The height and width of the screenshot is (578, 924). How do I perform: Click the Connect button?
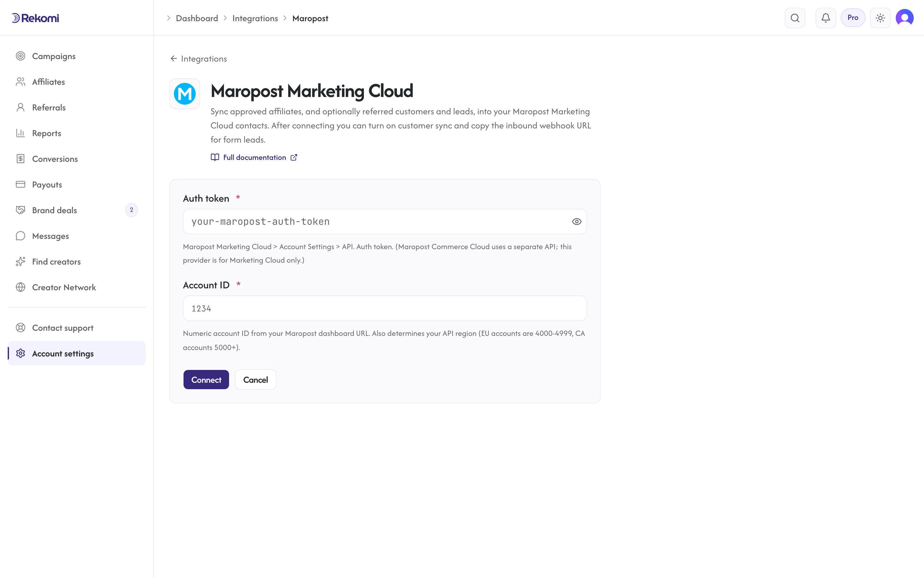point(206,380)
